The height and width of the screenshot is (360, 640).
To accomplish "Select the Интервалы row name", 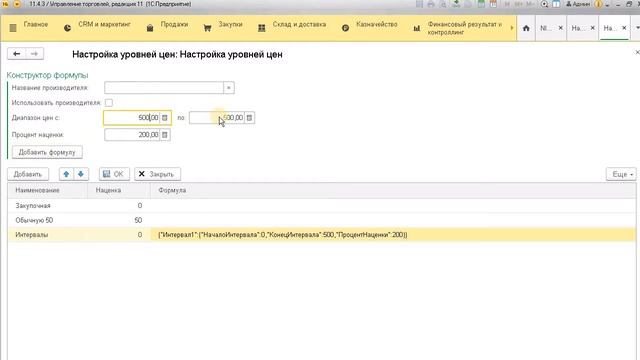I will 32,235.
